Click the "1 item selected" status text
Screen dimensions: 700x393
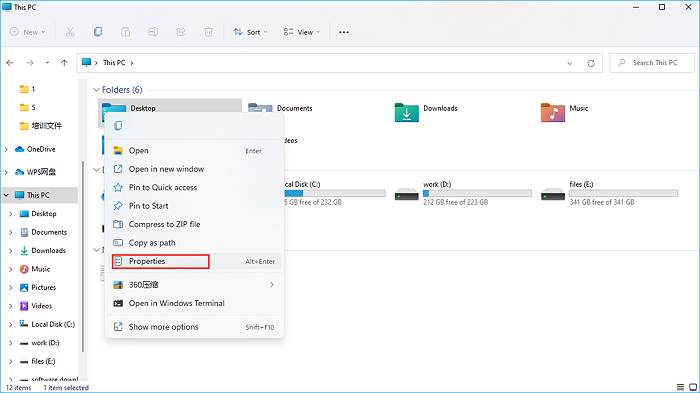66,388
